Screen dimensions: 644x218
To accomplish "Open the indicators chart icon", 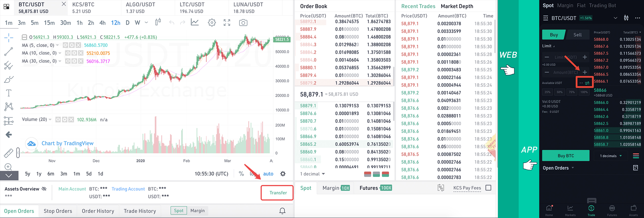I will pos(195,22).
